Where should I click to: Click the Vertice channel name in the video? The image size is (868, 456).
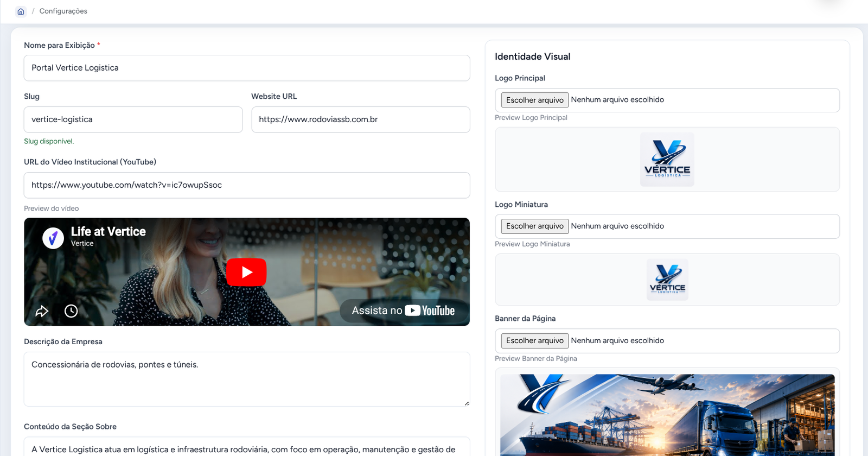[x=82, y=243]
